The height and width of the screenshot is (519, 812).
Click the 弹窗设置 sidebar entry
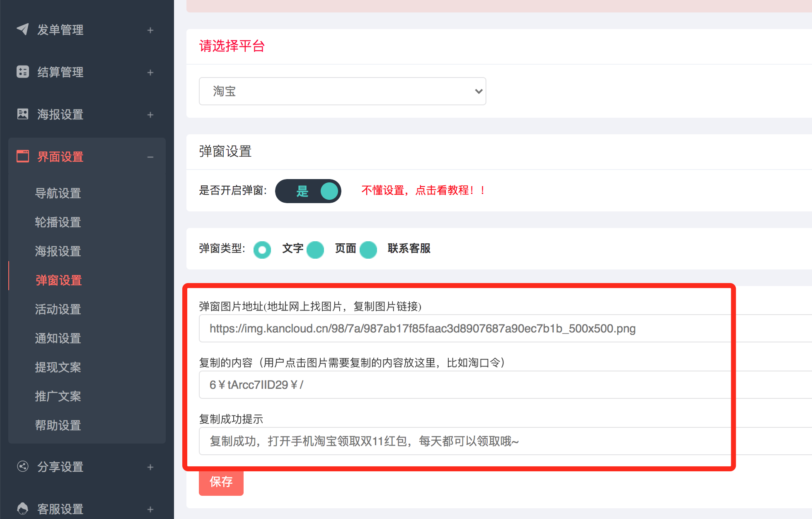click(58, 280)
